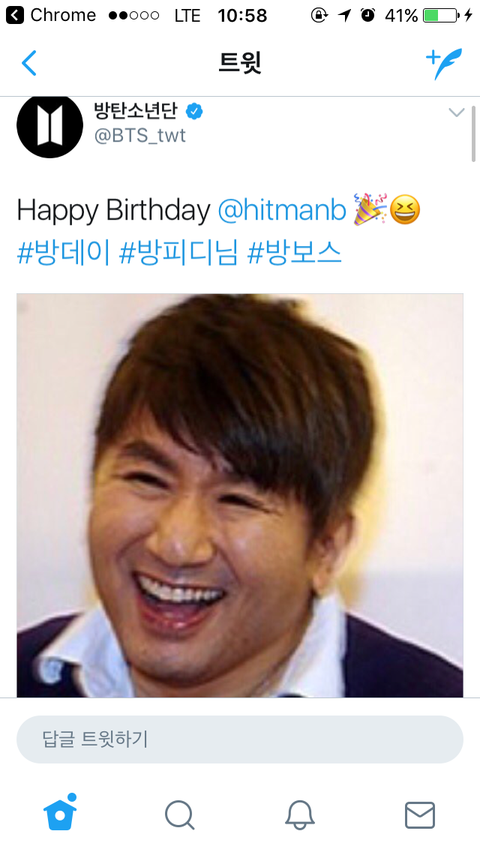Open the @hitmanb mention link
Viewport: 480px width, 852px height.
tap(282, 210)
